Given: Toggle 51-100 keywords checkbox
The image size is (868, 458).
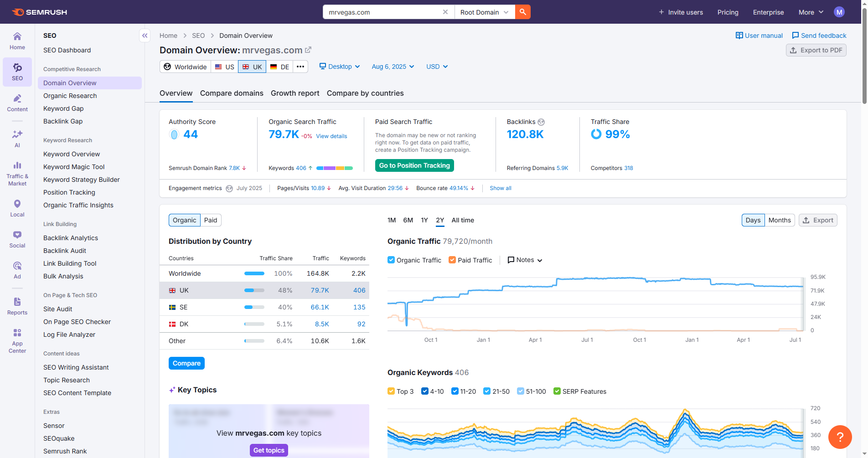Looking at the screenshot, I should [521, 391].
